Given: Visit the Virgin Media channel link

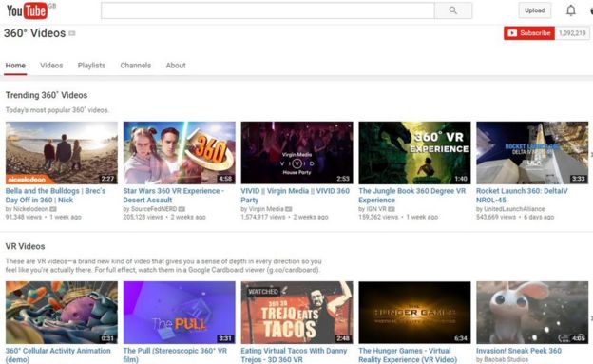Looking at the screenshot, I should (x=266, y=209).
